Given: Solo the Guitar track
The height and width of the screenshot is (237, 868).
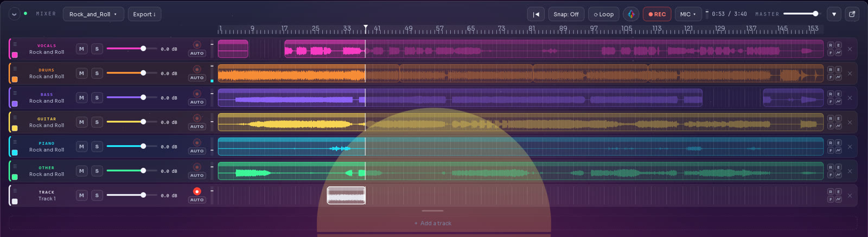Looking at the screenshot, I should click(97, 122).
